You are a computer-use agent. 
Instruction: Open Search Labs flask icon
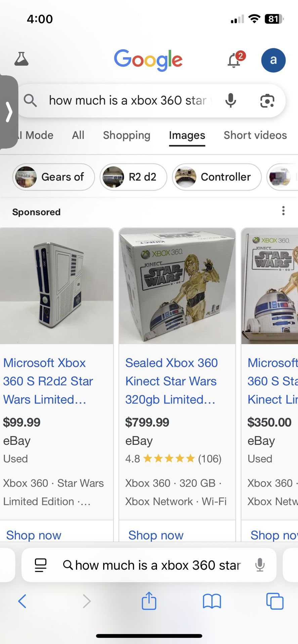22,59
